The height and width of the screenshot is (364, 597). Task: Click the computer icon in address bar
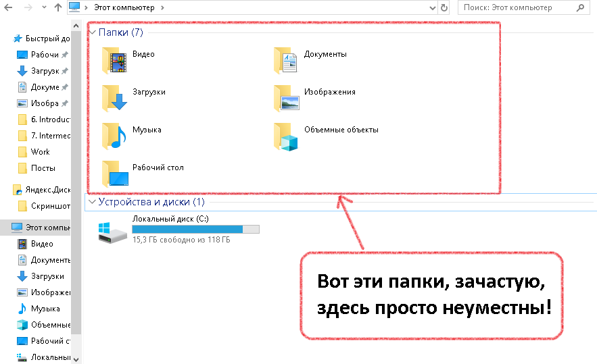pyautogui.click(x=74, y=7)
